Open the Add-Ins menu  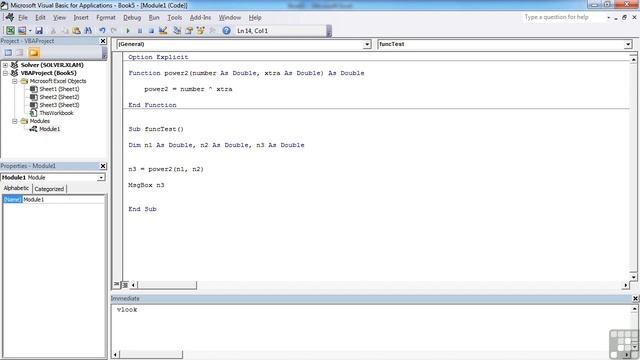(200, 18)
